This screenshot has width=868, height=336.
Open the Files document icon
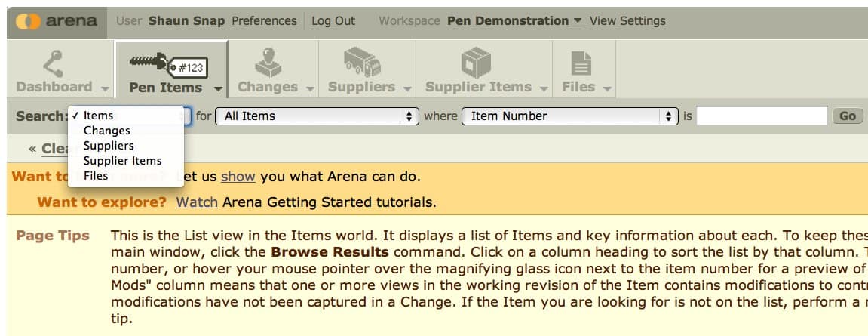tap(581, 63)
